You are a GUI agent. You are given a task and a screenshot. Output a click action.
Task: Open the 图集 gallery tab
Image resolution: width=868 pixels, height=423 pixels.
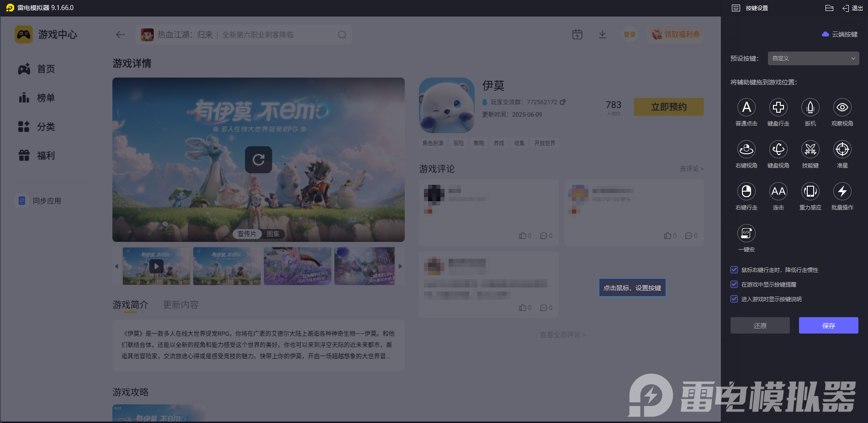pyautogui.click(x=273, y=234)
